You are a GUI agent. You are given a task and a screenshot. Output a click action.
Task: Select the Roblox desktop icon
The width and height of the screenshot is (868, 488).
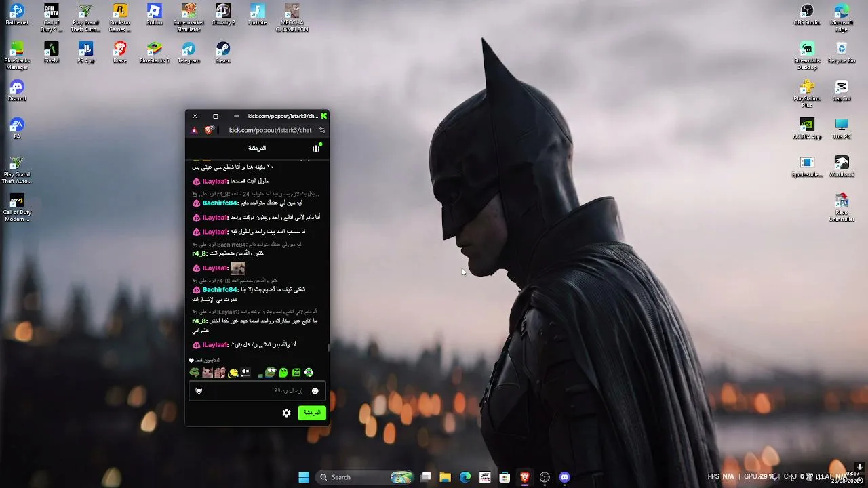[155, 15]
